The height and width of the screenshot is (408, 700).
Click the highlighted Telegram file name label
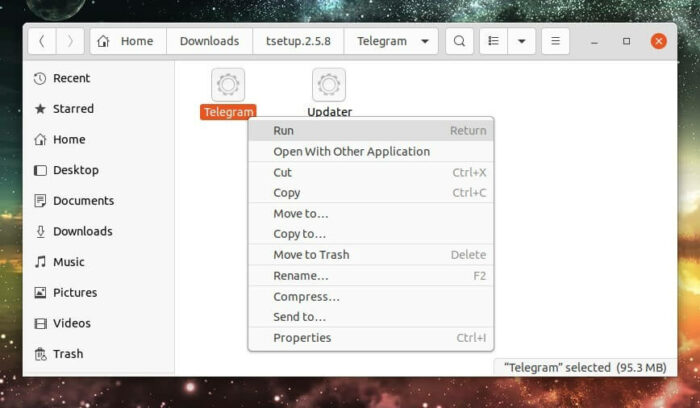(x=228, y=112)
